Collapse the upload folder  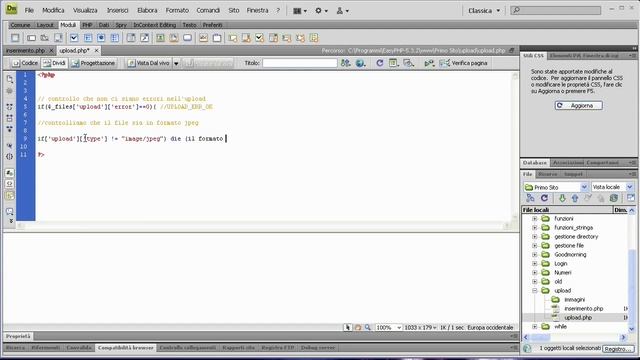point(534,291)
